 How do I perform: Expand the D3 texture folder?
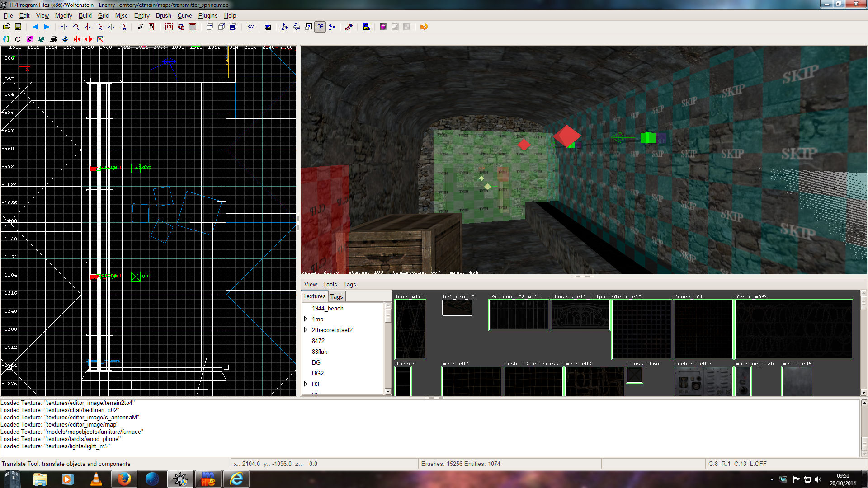(x=306, y=384)
